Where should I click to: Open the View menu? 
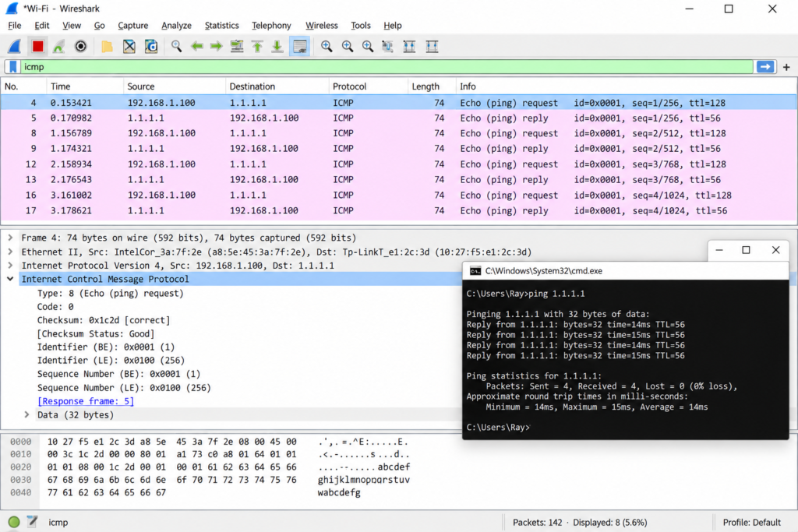pos(72,26)
